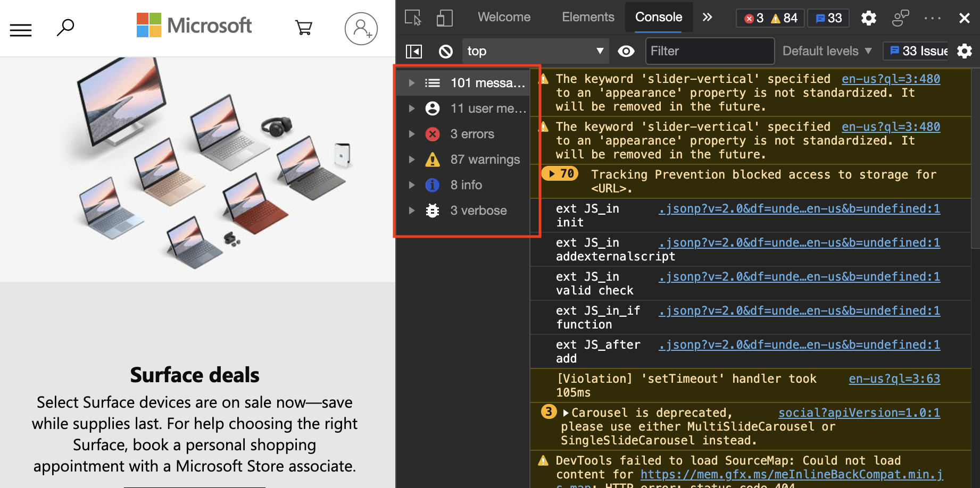
Task: Open the hamburger navigation menu
Action: click(21, 30)
